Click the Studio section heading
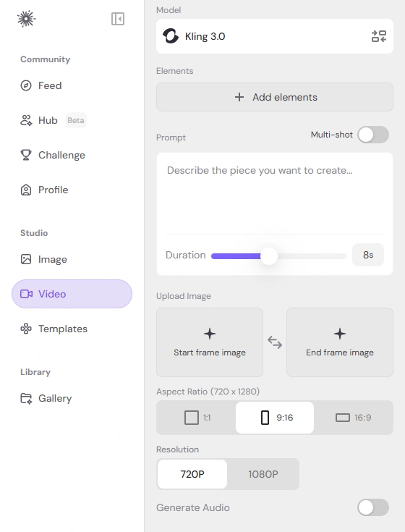 (34, 233)
